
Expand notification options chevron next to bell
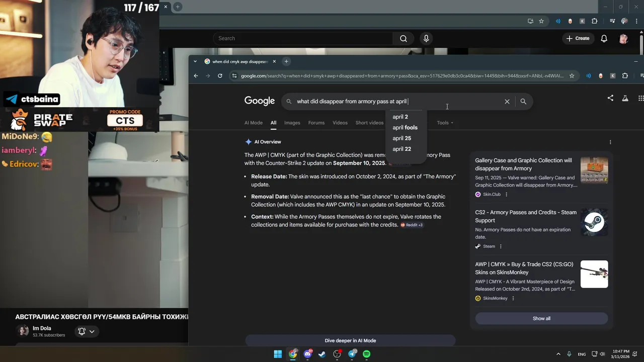pyautogui.click(x=92, y=332)
